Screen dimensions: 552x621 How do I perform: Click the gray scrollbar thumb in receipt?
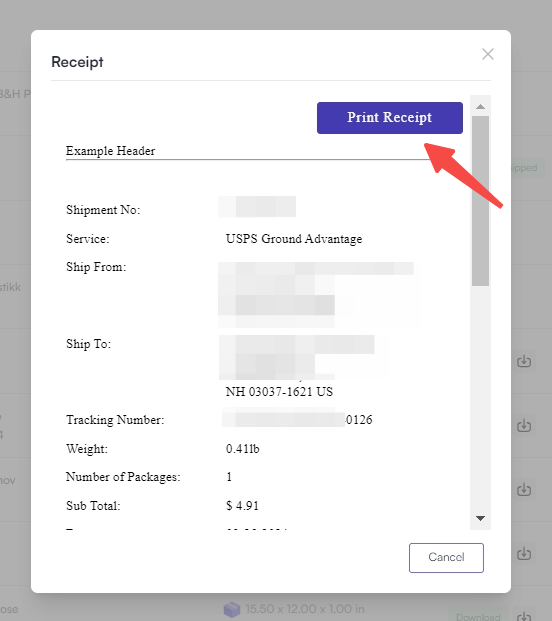480,201
